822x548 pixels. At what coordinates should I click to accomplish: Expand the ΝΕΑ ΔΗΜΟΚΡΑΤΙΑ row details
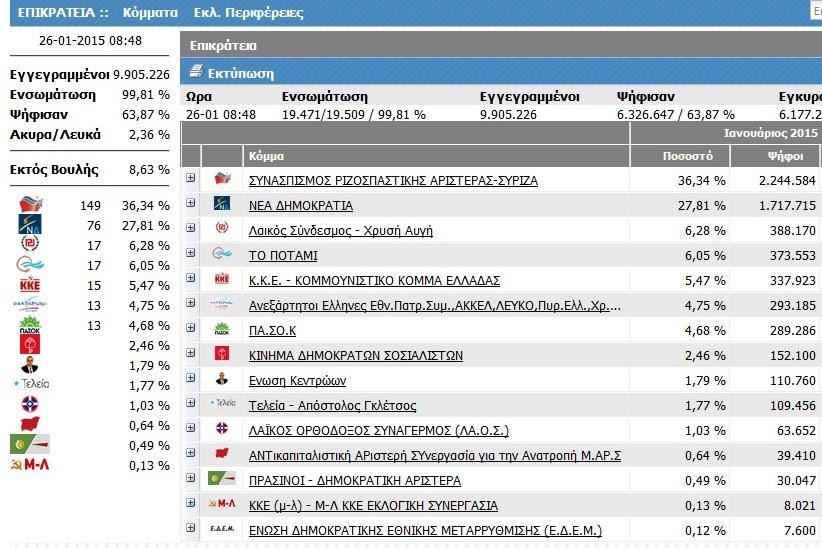coord(191,202)
